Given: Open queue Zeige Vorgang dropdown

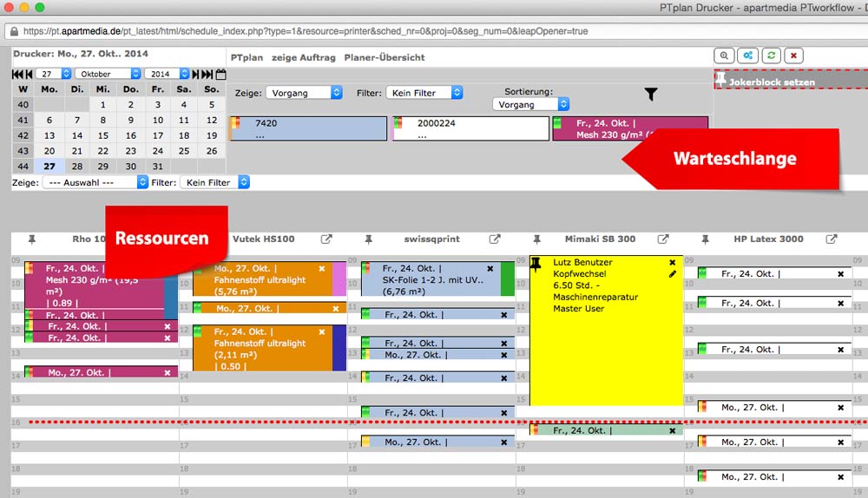Looking at the screenshot, I should (304, 93).
